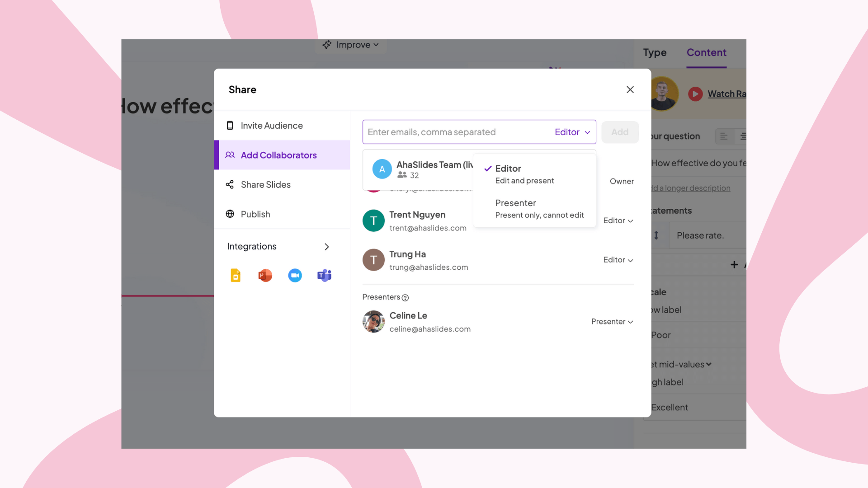Open the Editor role dropdown in email field
This screenshot has width=868, height=488.
coord(572,132)
